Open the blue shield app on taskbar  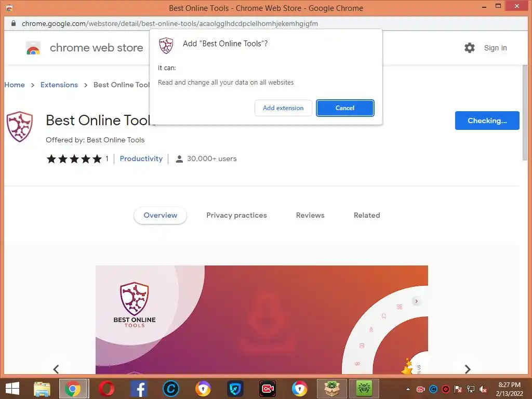235,389
